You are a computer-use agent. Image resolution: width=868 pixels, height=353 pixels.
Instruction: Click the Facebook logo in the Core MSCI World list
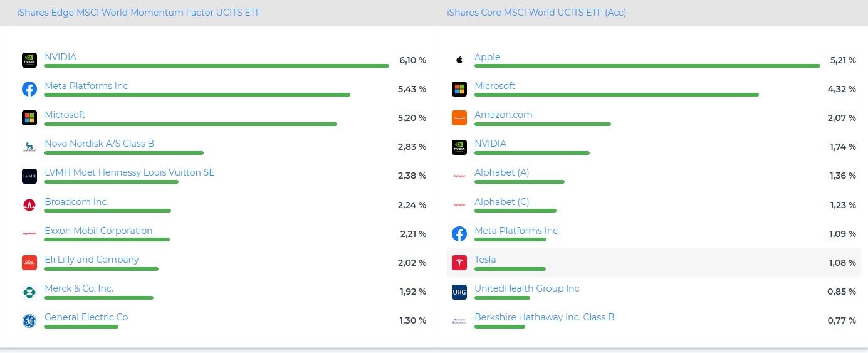tap(459, 234)
